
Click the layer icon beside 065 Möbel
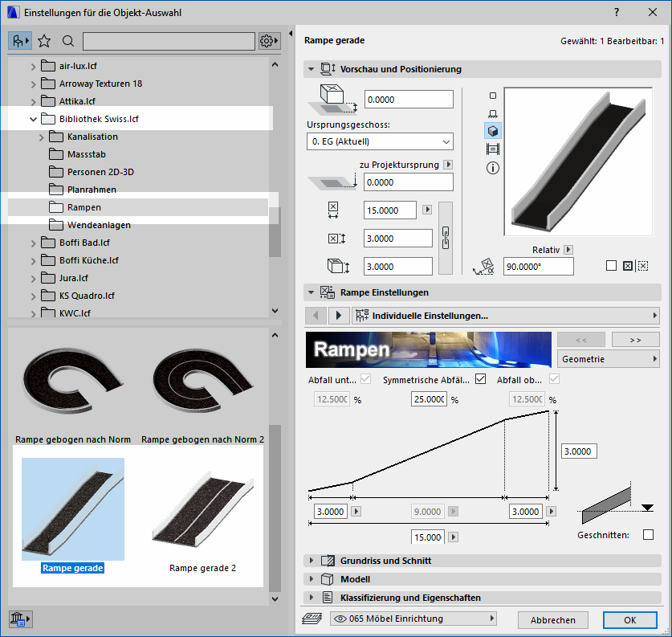coord(312,619)
